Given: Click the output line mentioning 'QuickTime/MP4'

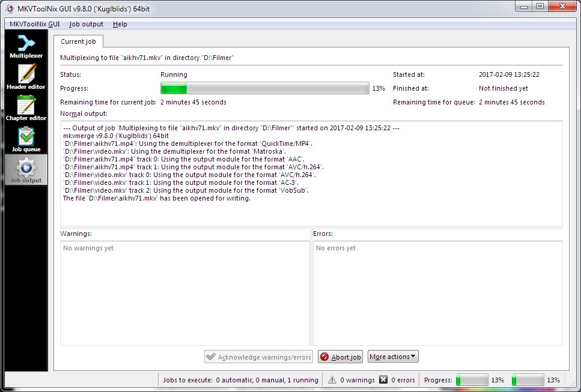Looking at the screenshot, I should coord(188,143).
